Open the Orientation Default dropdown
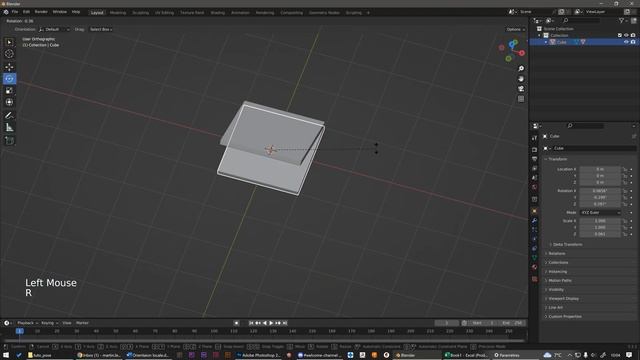The image size is (640, 360). coord(54,29)
